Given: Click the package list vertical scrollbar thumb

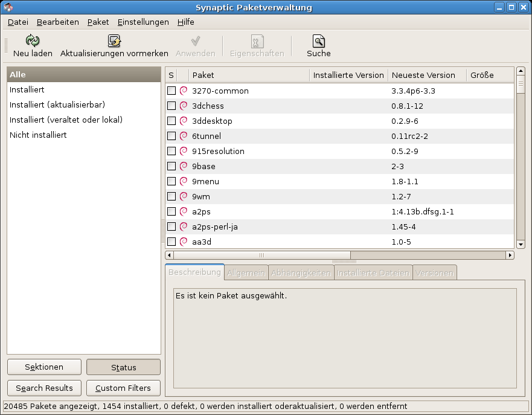Looking at the screenshot, I should [521, 84].
